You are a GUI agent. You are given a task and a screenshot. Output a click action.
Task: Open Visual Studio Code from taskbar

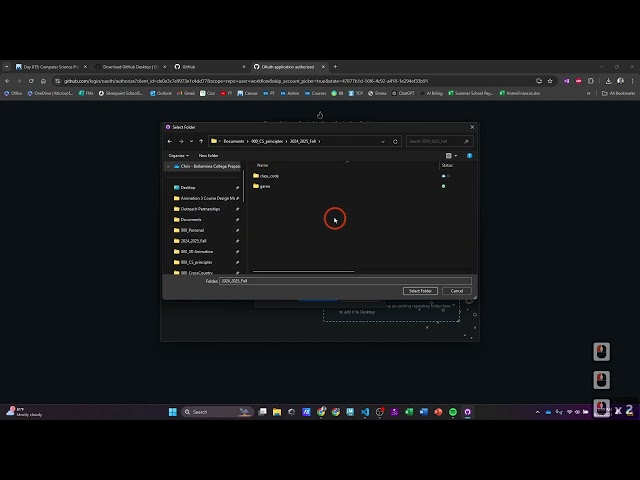point(365,412)
